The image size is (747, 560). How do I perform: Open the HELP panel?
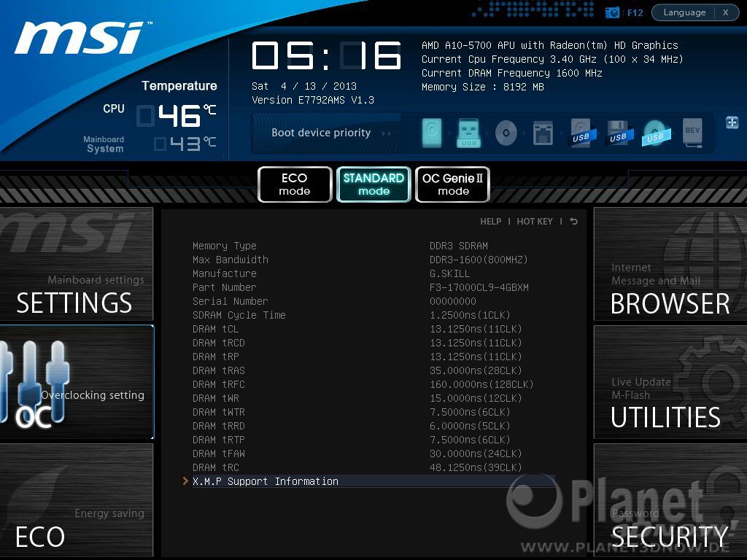pos(491,222)
